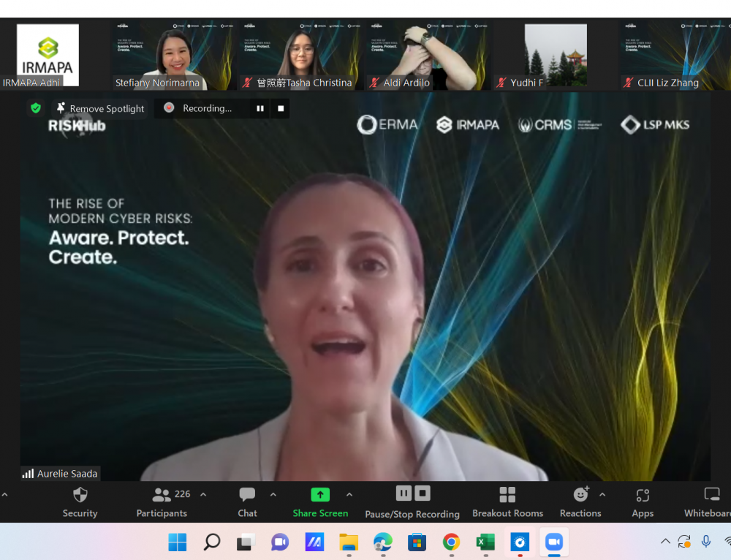The width and height of the screenshot is (731, 560).
Task: Open the Chat panel
Action: [x=247, y=502]
